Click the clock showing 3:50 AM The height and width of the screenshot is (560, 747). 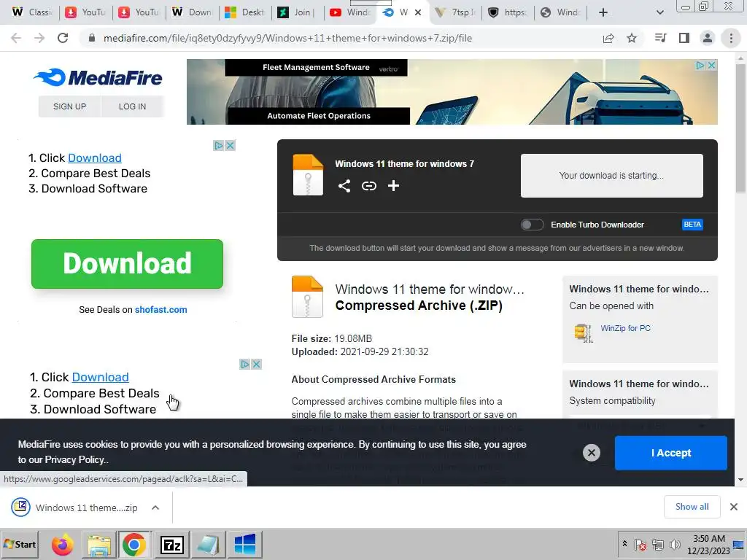point(708,539)
